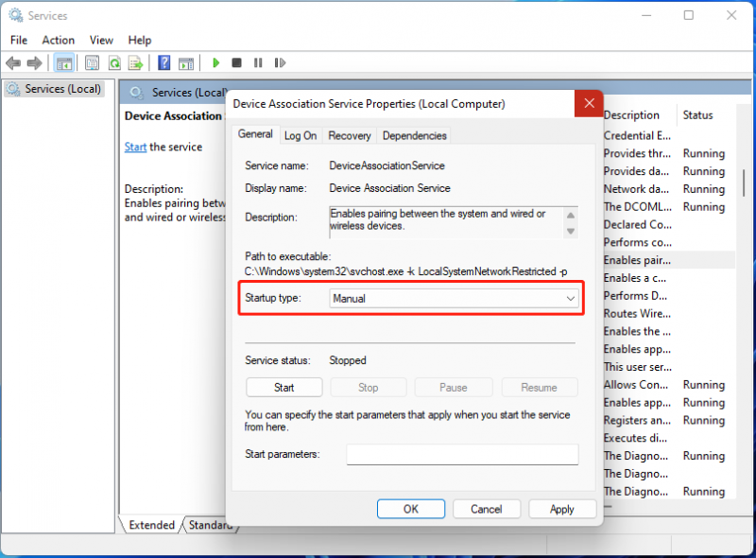Click description box scroll up arrow
756x558 pixels.
point(571,216)
